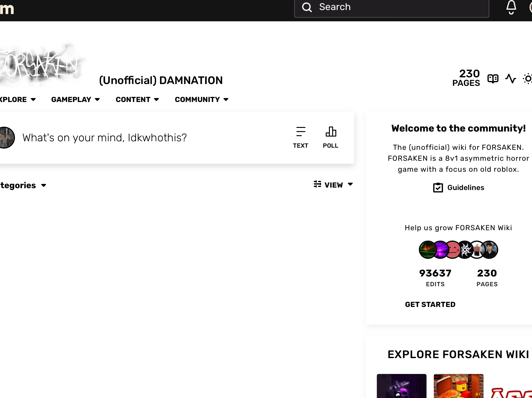The height and width of the screenshot is (398, 532).
Task: Open the wiki activity feed icon
Action: tap(511, 79)
